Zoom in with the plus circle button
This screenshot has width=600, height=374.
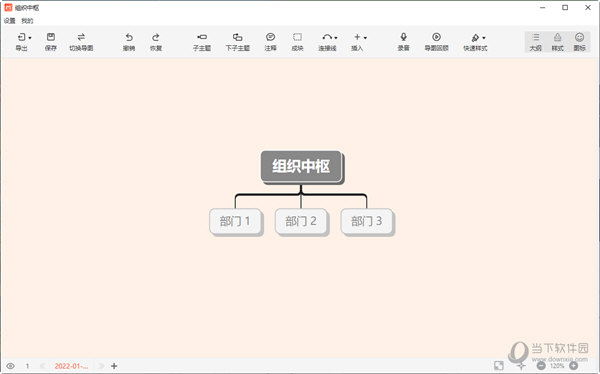pyautogui.click(x=574, y=366)
